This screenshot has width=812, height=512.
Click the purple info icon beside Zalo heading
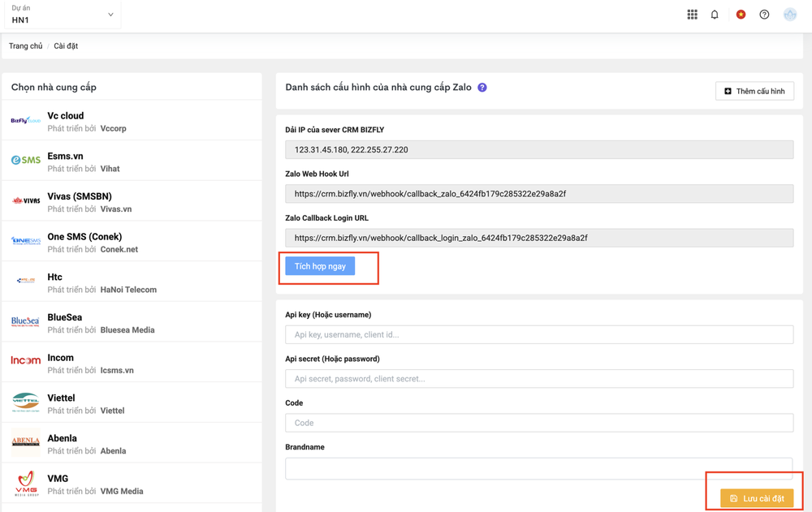click(x=482, y=88)
